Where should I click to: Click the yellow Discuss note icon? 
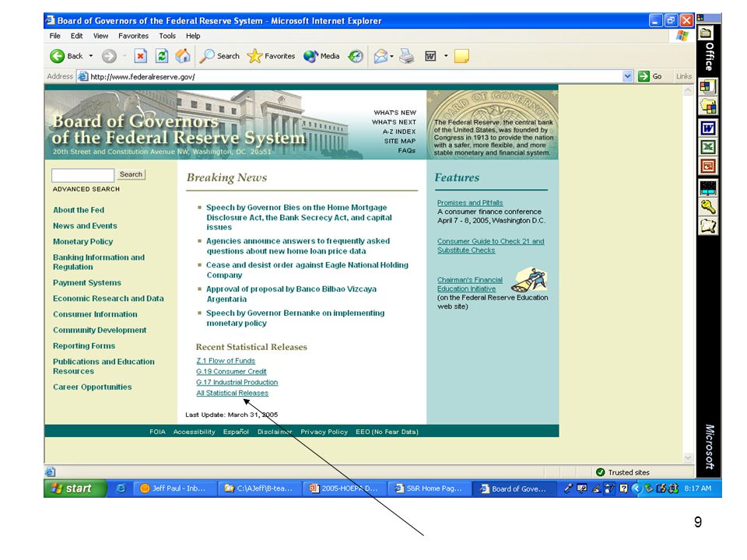461,56
